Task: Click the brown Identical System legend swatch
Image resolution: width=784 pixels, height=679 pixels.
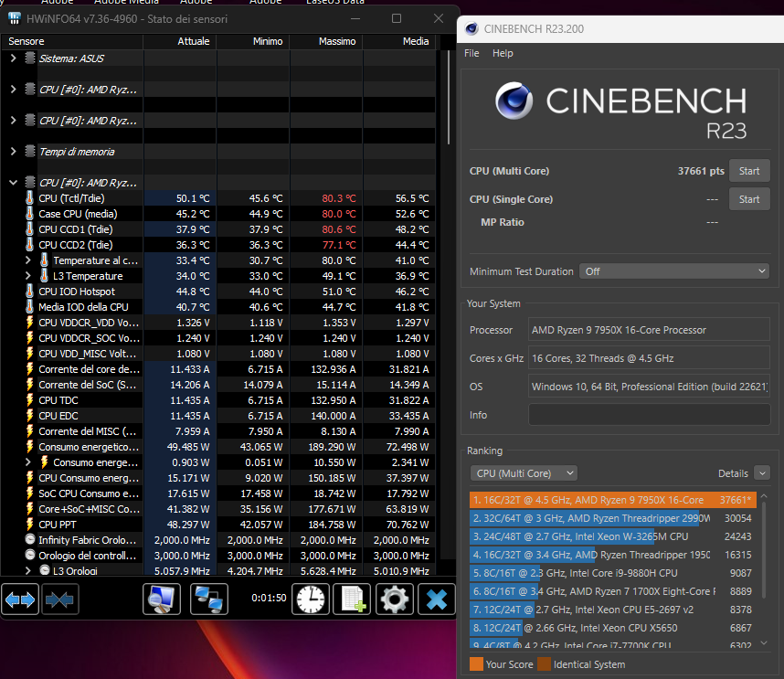Action: (x=544, y=664)
